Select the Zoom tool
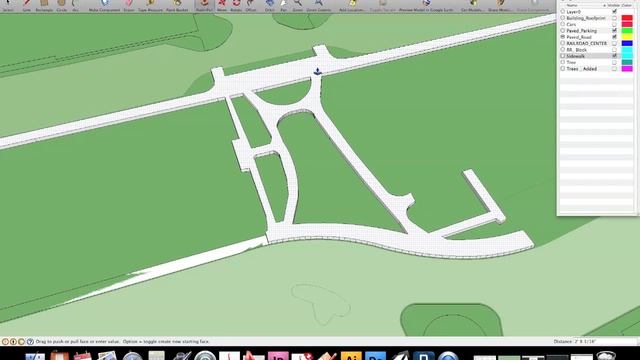 [298, 5]
